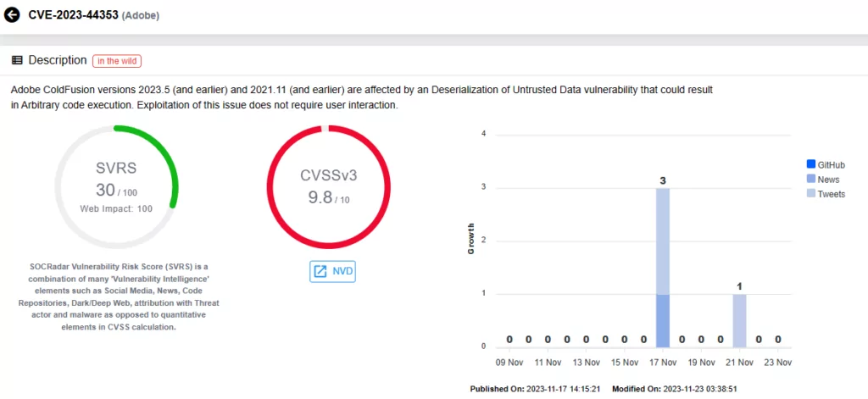Image resolution: width=868 pixels, height=399 pixels.
Task: Click the 17 Nov axis label
Action: point(663,363)
